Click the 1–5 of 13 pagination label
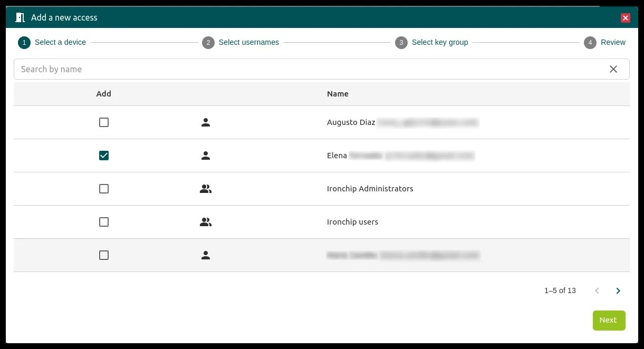Image resolution: width=644 pixels, height=349 pixels. point(560,290)
